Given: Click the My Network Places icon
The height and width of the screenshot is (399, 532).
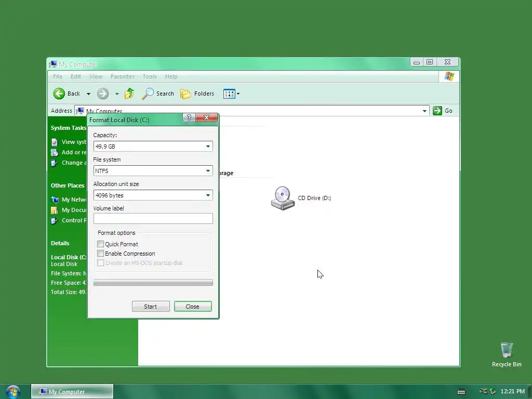Looking at the screenshot, I should [x=54, y=199].
